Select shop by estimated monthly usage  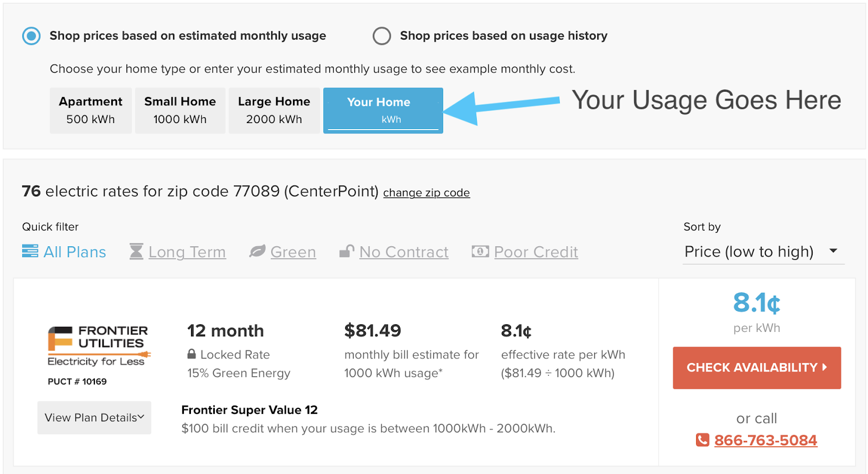pyautogui.click(x=31, y=36)
